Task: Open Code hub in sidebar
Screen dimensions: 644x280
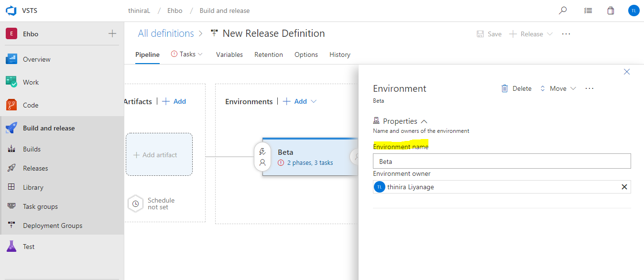Action: coord(31,105)
